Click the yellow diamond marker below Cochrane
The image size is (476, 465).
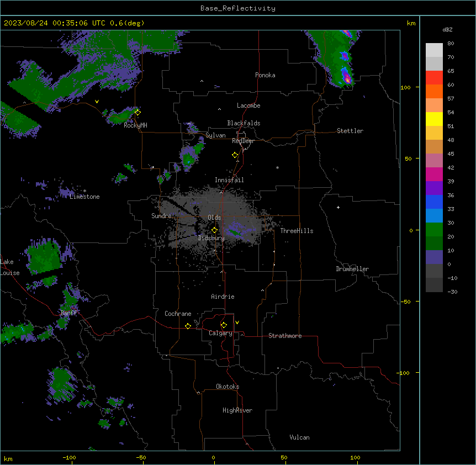pos(188,326)
